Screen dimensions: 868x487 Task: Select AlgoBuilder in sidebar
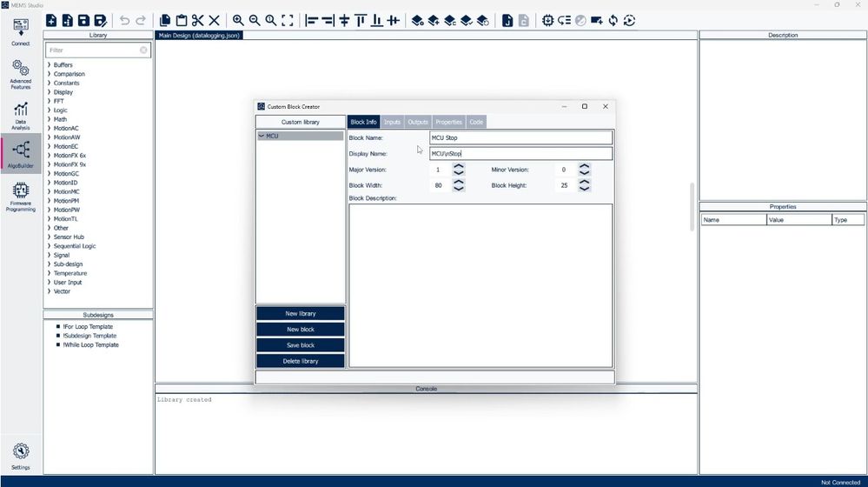click(21, 153)
